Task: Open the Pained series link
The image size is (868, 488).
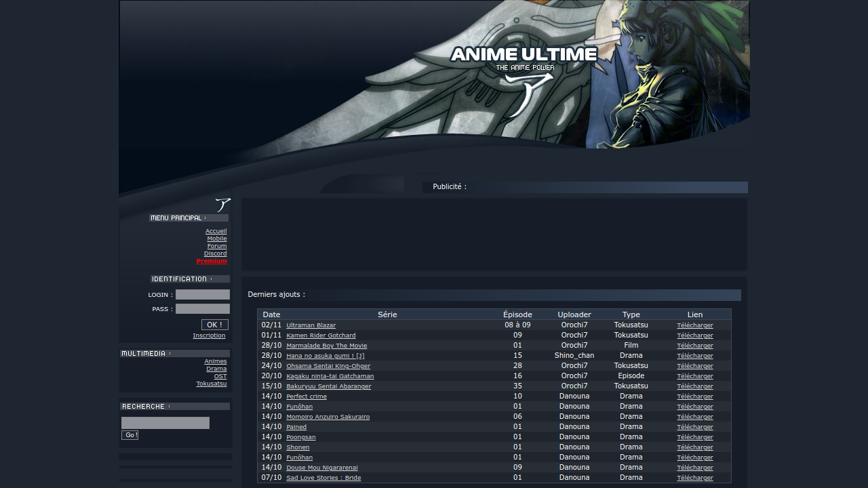Action: (x=296, y=427)
